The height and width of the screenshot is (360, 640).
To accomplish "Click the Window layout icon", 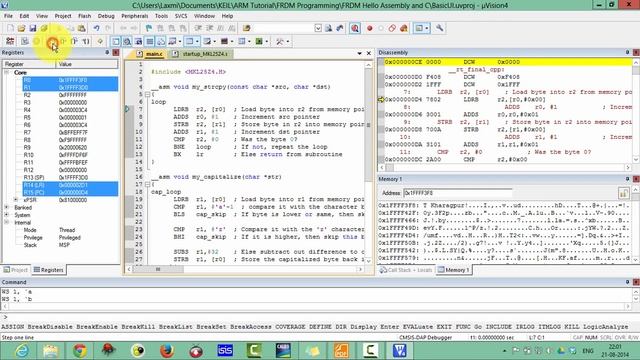I will (419, 28).
